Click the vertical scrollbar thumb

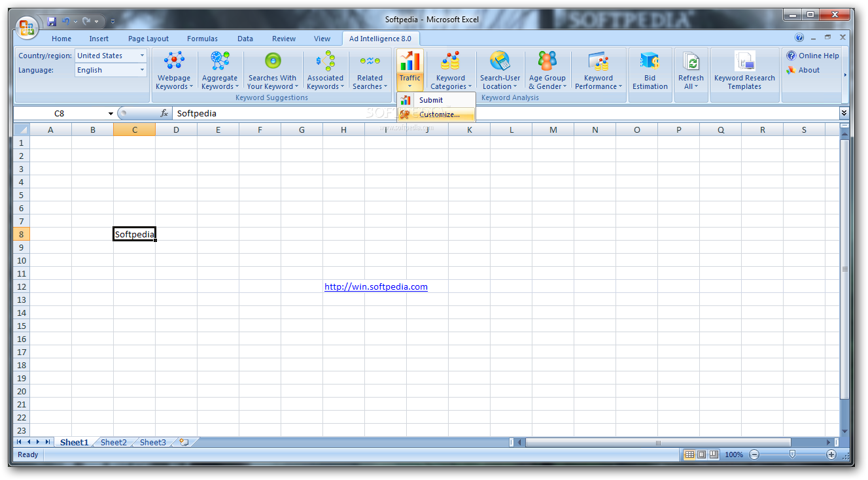pos(844,269)
